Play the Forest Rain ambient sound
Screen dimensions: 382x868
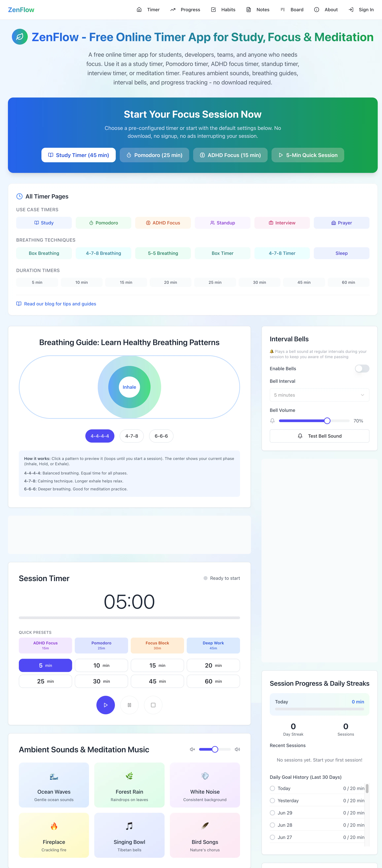click(x=129, y=785)
